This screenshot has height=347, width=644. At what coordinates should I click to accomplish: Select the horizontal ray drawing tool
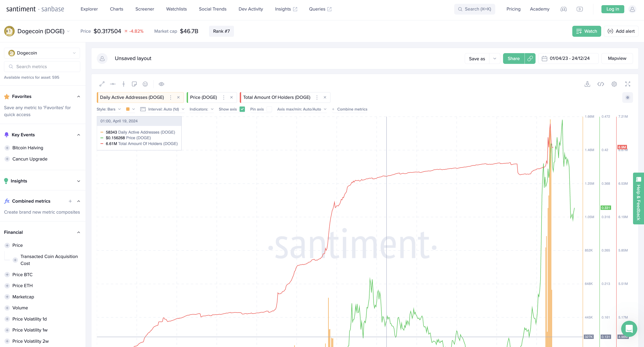click(113, 84)
